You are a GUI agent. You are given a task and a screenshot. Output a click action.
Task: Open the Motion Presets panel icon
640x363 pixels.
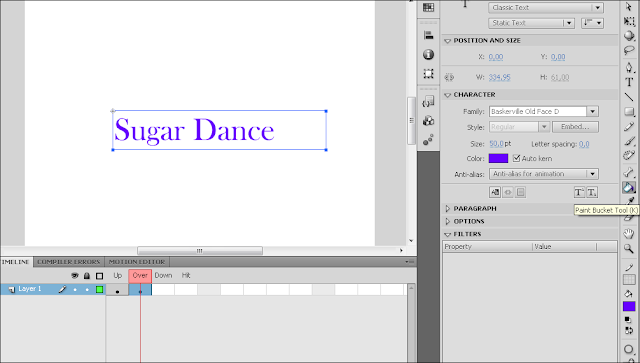point(428,140)
